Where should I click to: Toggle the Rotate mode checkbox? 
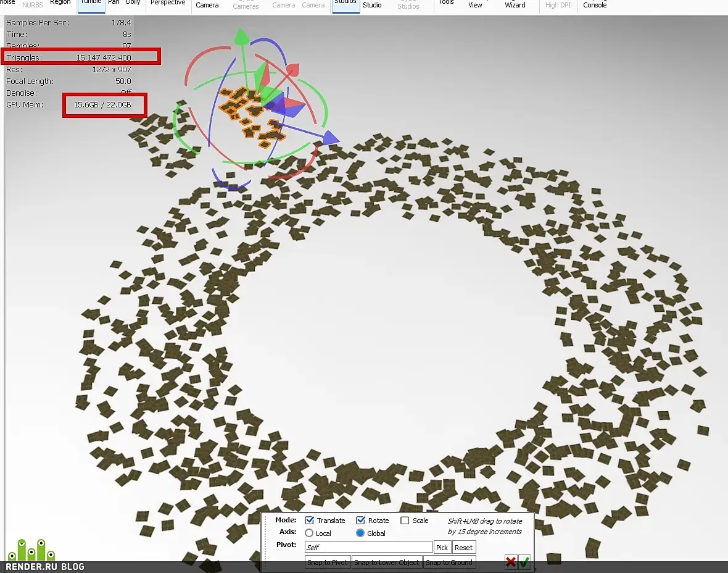click(361, 521)
